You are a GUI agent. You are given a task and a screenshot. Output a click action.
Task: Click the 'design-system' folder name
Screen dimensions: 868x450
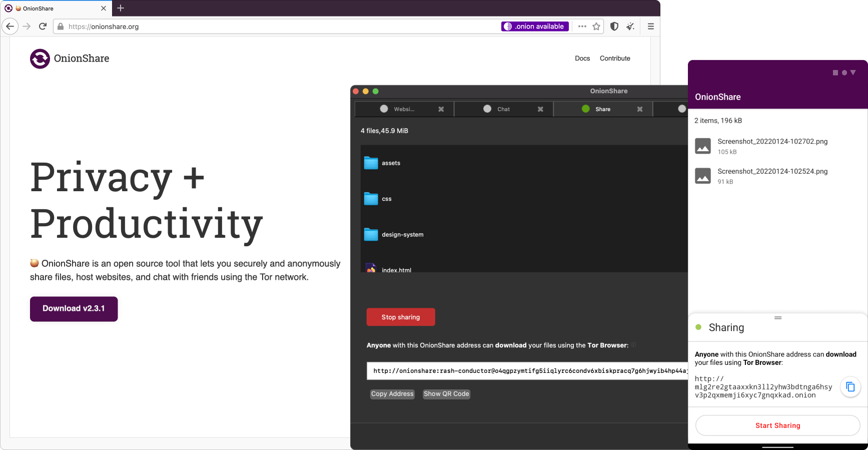click(403, 235)
